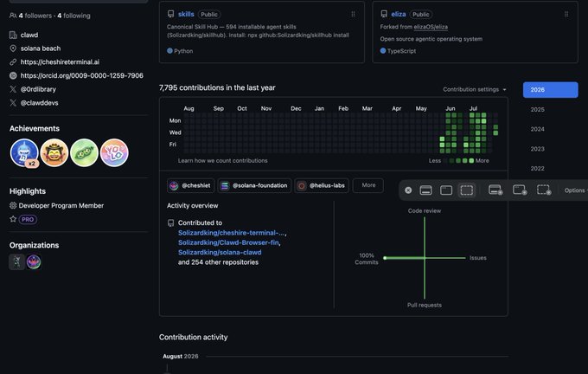Open the YOLO achievement badge
588x374 pixels.
tap(114, 153)
